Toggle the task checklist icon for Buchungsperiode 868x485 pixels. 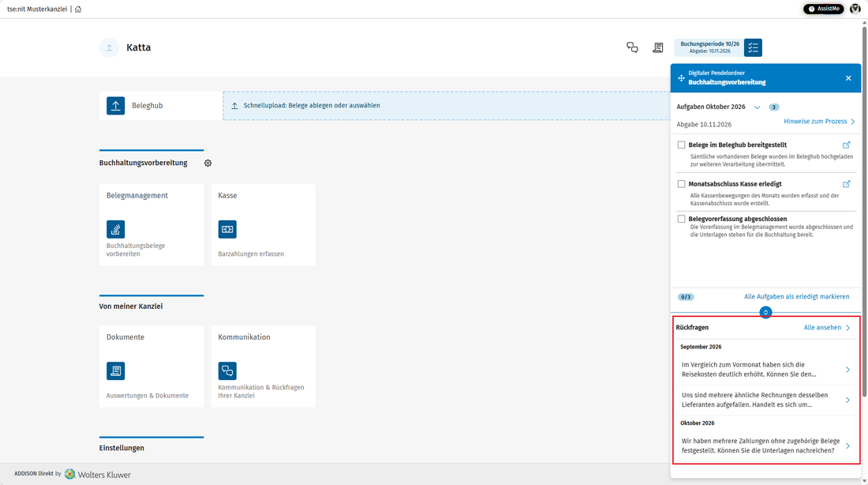pyautogui.click(x=753, y=47)
